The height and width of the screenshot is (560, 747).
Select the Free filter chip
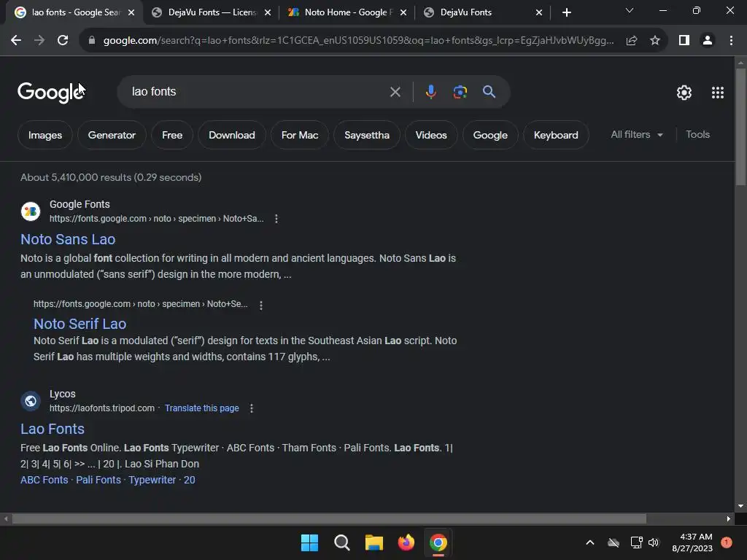172,135
